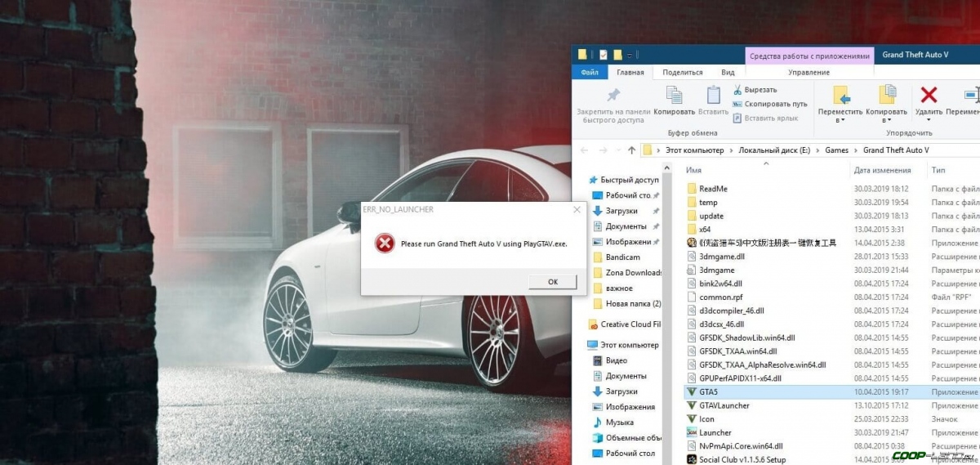980x465 pixels.
Task: Select pinned Изображения under quick access
Action: coord(628,242)
